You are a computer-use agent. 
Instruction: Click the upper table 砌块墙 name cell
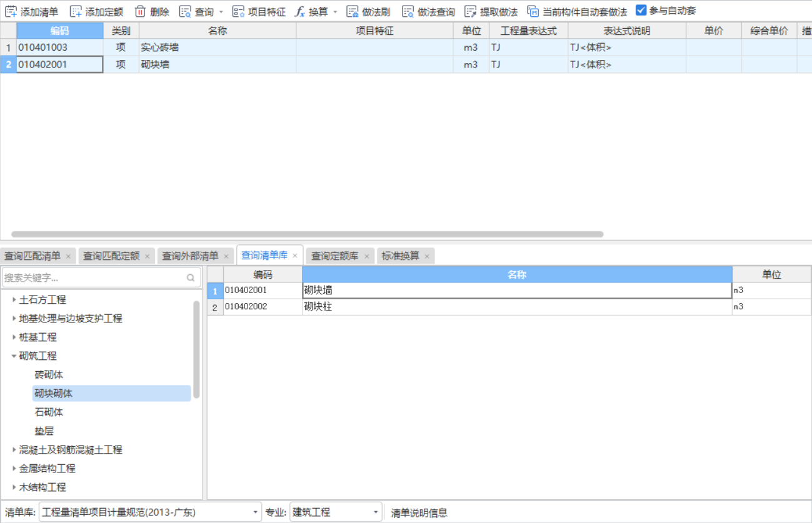coord(218,64)
